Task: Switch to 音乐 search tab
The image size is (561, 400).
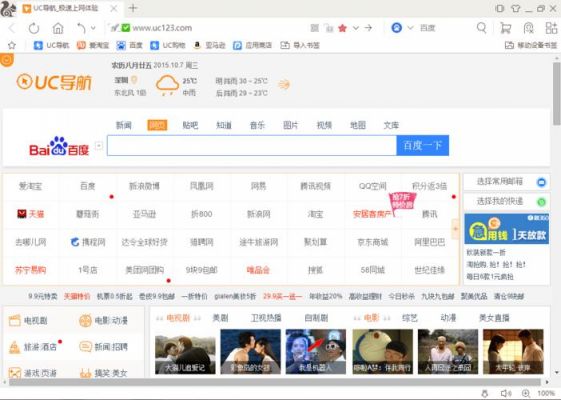Action: coord(257,125)
